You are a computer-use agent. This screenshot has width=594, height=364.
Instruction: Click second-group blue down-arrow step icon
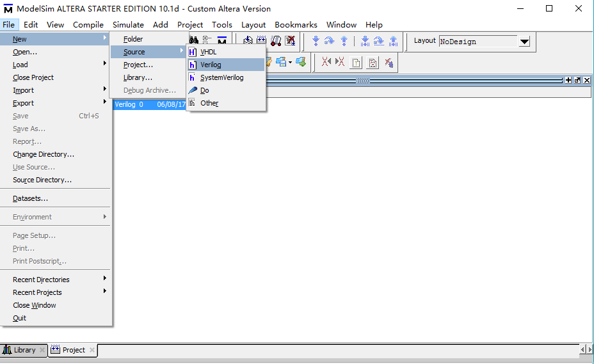click(x=365, y=40)
